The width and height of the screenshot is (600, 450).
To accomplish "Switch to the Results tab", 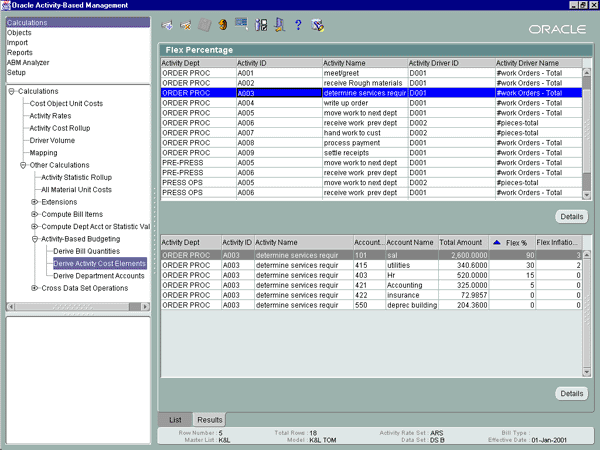I will click(209, 418).
